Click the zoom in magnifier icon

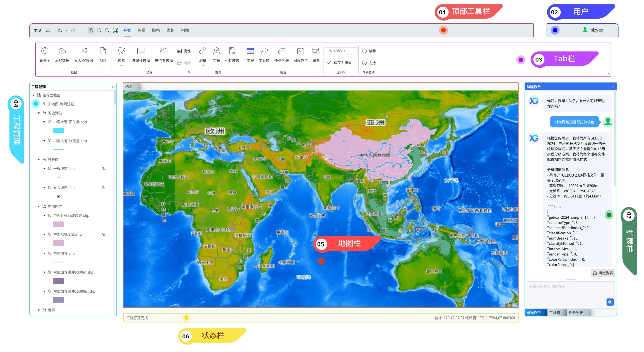click(99, 30)
